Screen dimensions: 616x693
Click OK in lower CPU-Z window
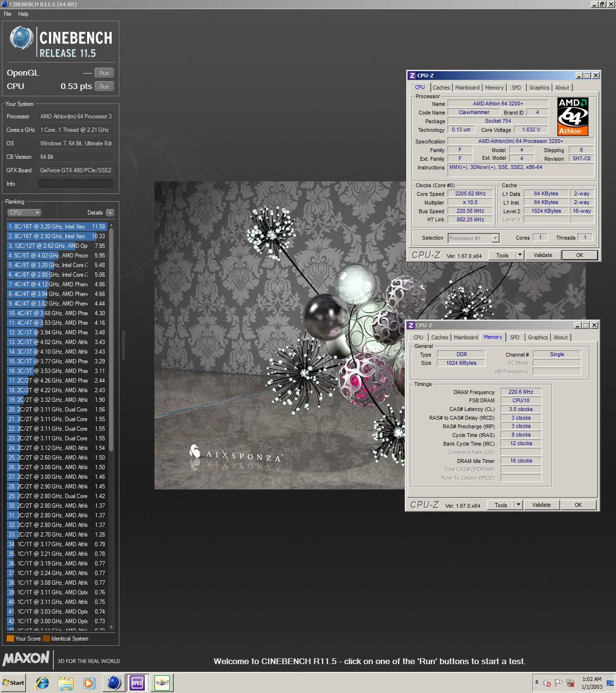(x=578, y=505)
